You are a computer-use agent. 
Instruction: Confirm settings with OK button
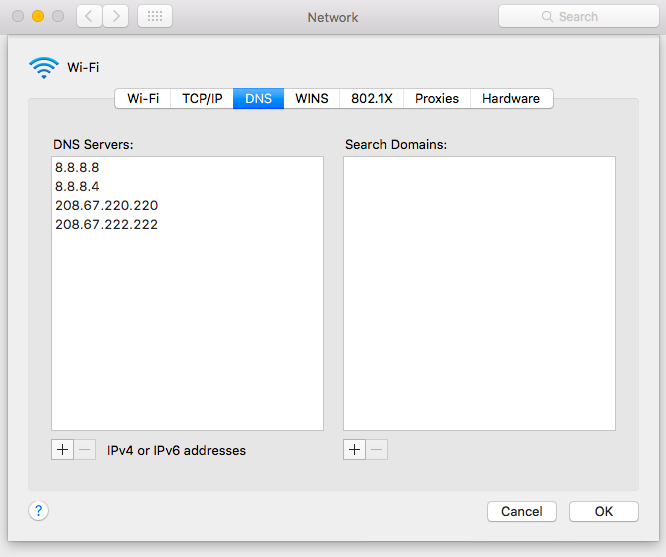(x=604, y=511)
